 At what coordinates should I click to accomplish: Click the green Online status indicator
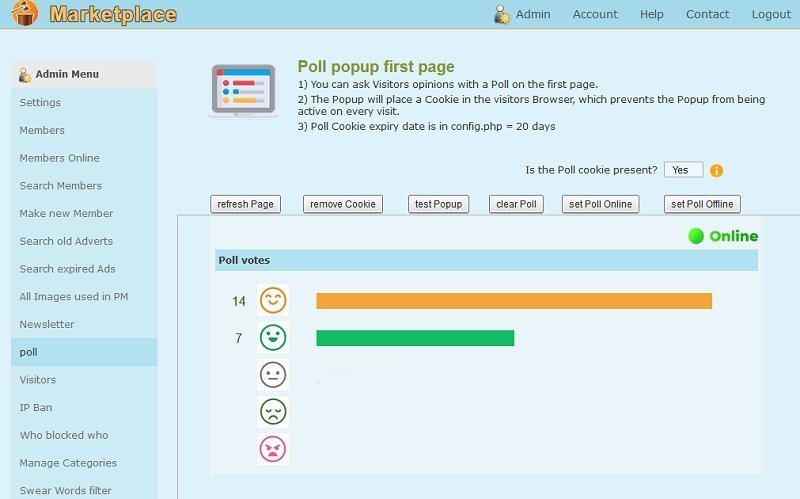coord(696,236)
